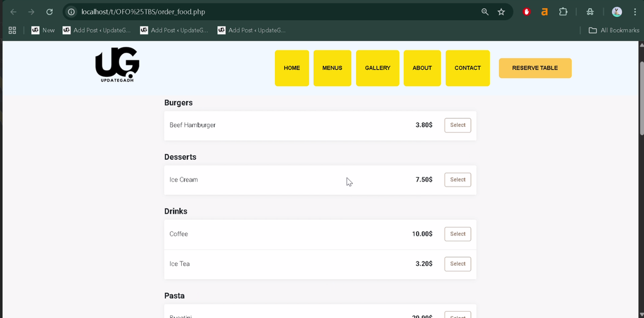Image resolution: width=644 pixels, height=318 pixels.
Task: Open the MENUS navigation item
Action: [x=332, y=68]
